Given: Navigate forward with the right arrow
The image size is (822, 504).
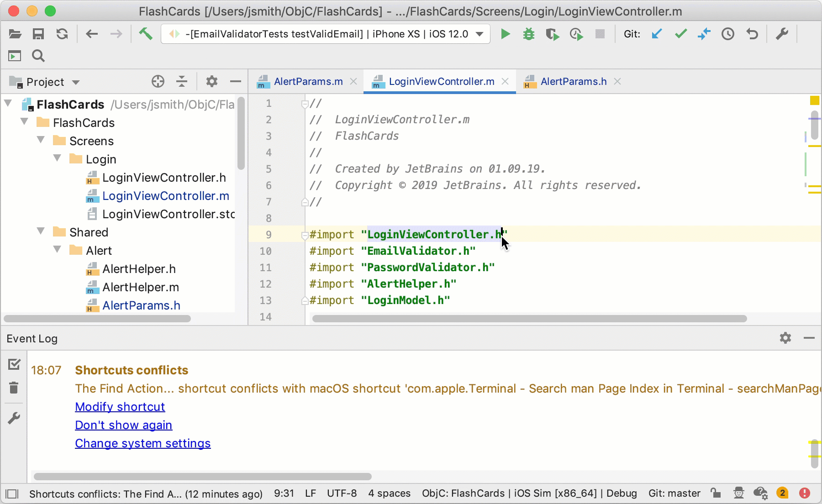Looking at the screenshot, I should [x=116, y=34].
